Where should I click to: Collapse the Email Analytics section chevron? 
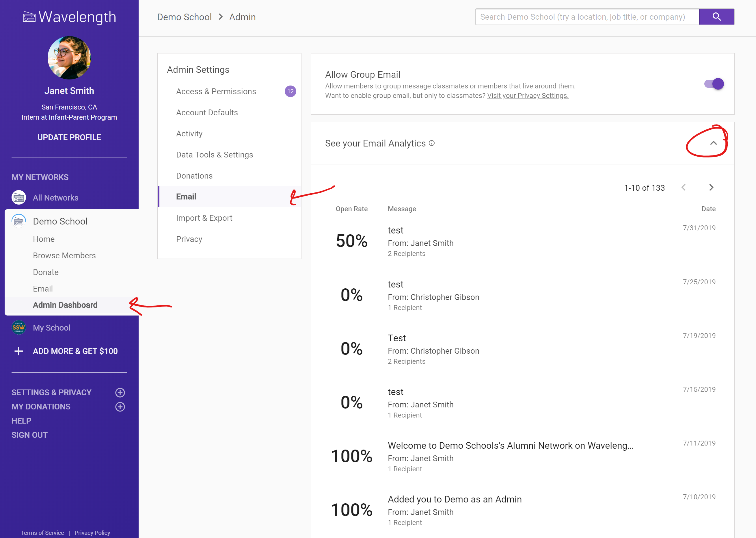click(713, 143)
